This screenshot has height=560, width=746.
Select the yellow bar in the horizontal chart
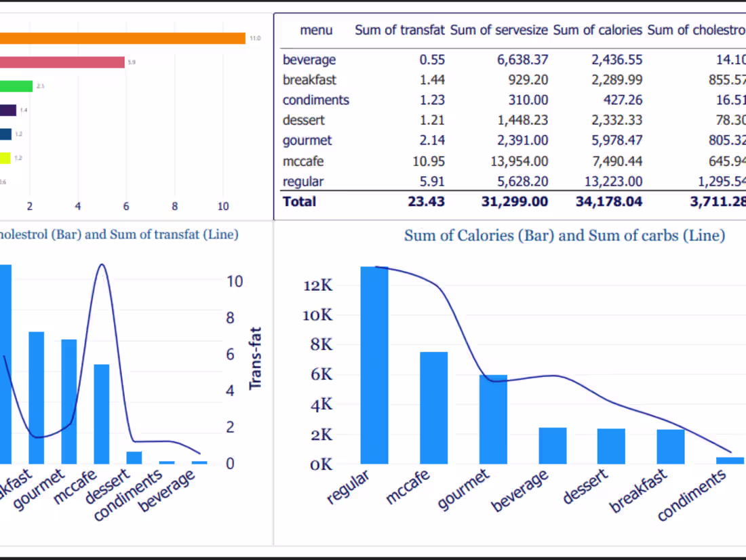pyautogui.click(x=5, y=158)
